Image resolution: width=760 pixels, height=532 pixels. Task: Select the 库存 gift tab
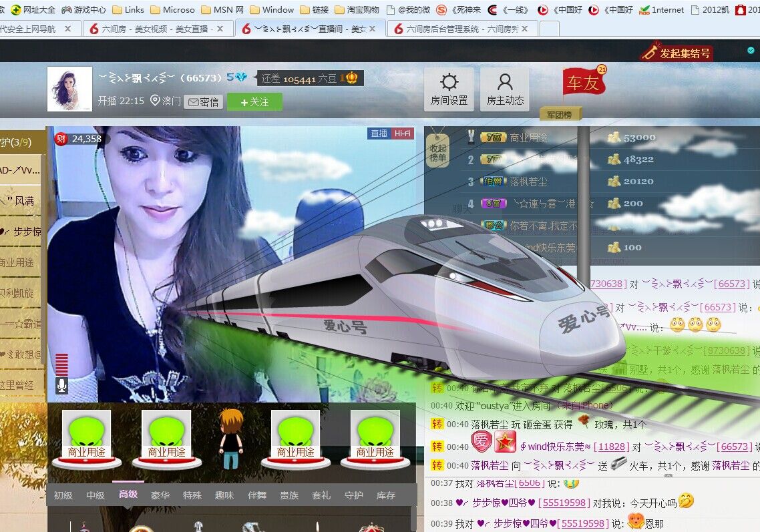pyautogui.click(x=386, y=495)
